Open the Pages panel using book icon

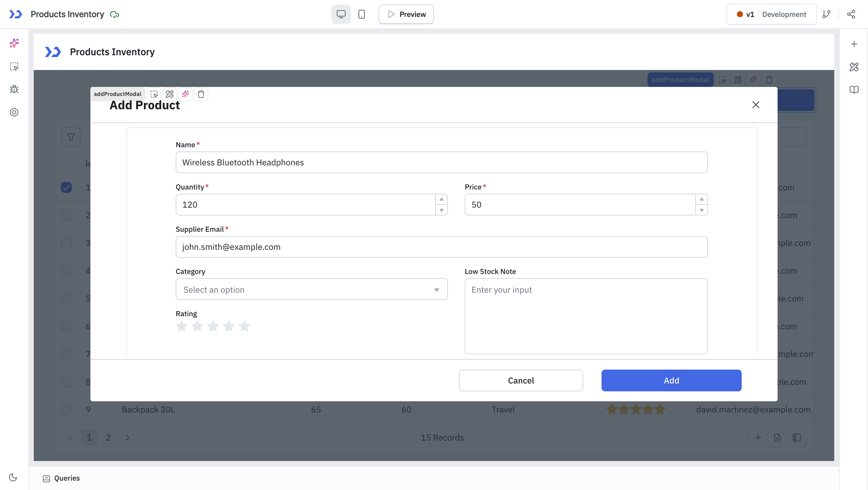854,89
